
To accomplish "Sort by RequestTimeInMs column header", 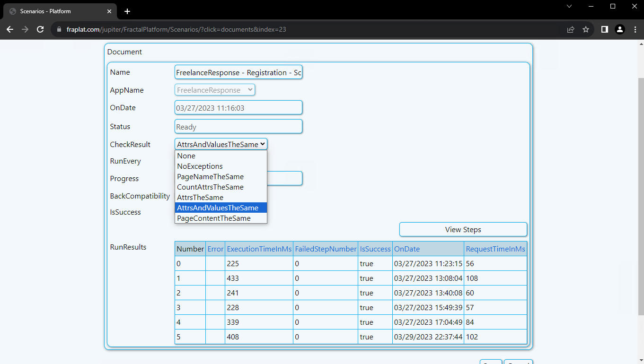I will (x=495, y=249).
